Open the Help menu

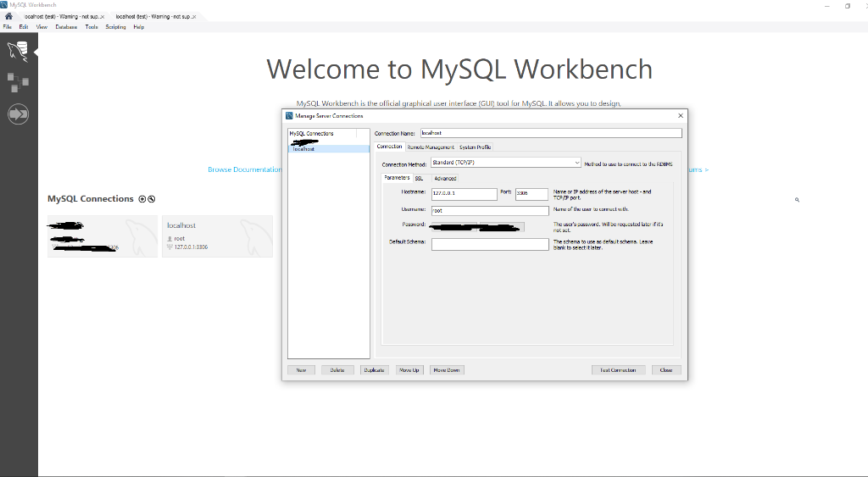138,26
